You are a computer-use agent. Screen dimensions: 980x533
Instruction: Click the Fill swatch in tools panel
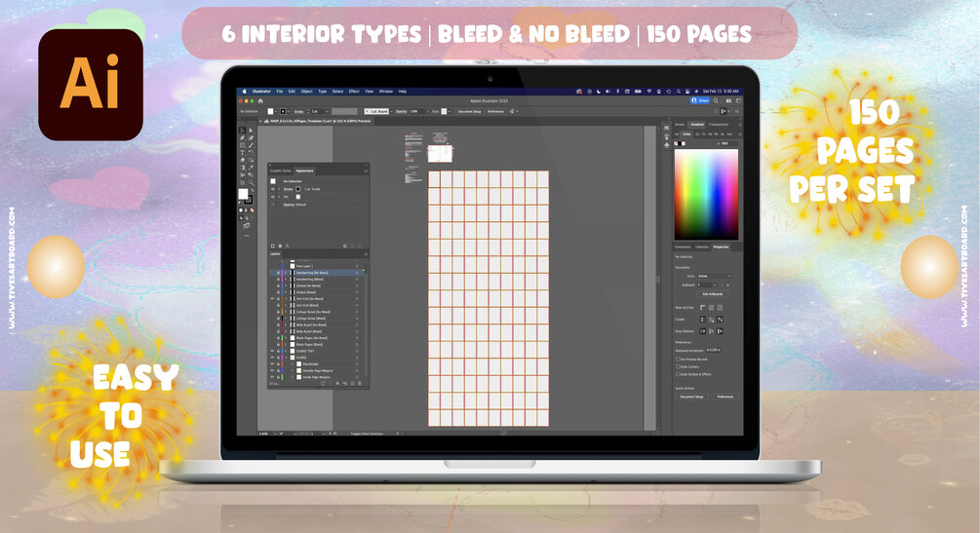pyautogui.click(x=243, y=194)
